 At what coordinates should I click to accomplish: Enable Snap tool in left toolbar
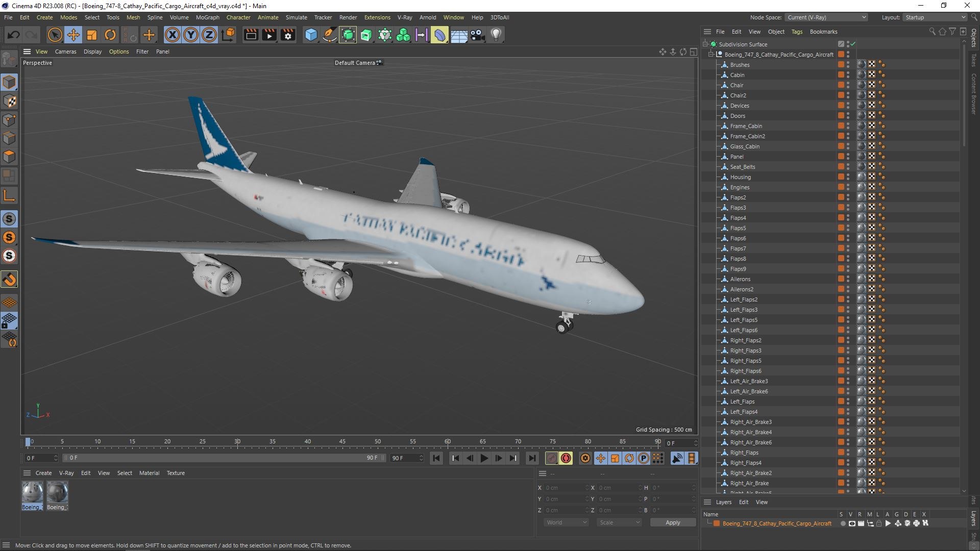[x=9, y=280]
